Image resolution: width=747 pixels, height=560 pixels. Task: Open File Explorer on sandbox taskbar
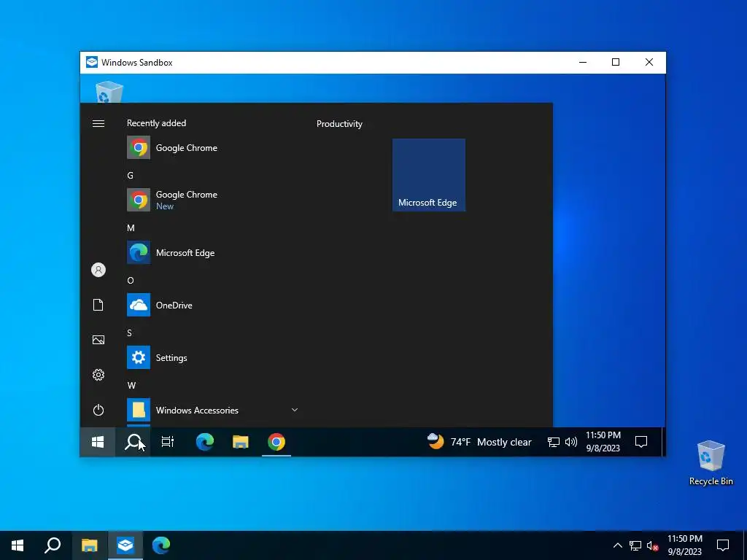(x=241, y=442)
